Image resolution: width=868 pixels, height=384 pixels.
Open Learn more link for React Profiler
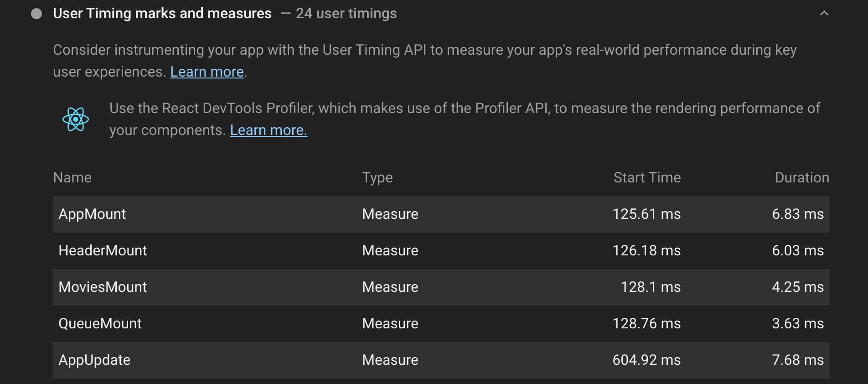[x=269, y=130]
